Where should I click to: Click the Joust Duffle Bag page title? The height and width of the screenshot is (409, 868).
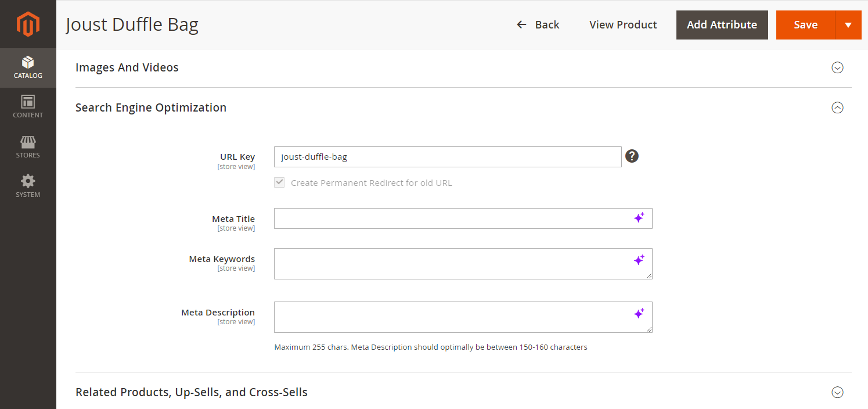[x=132, y=24]
